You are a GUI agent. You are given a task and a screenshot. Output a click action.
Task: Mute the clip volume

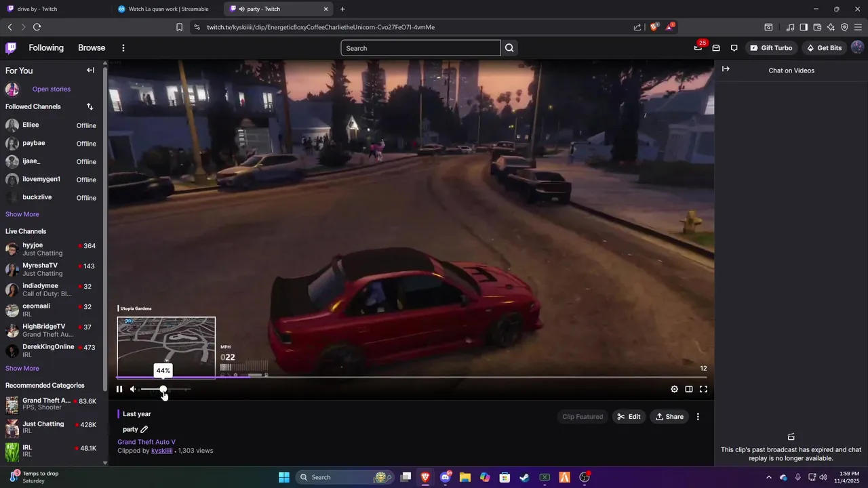pyautogui.click(x=133, y=389)
